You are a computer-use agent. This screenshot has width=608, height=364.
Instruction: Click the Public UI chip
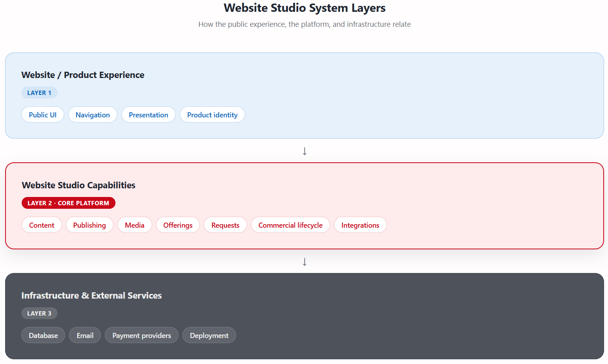pyautogui.click(x=43, y=115)
